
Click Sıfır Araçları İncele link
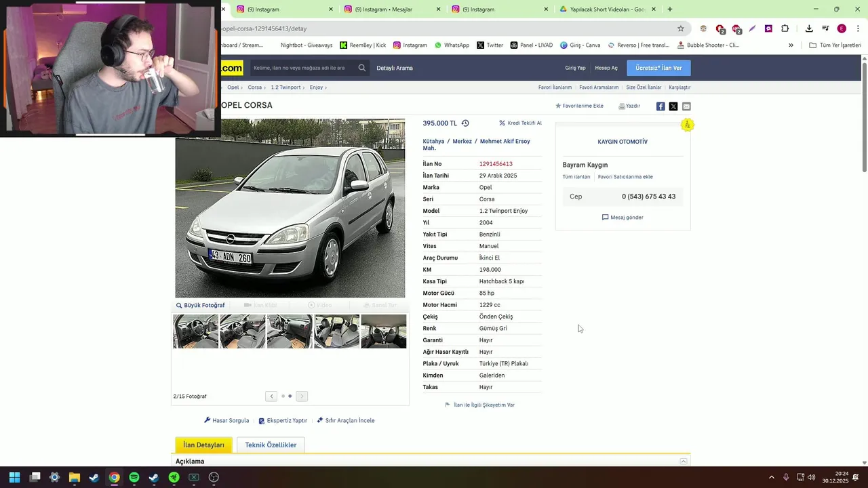click(x=346, y=421)
